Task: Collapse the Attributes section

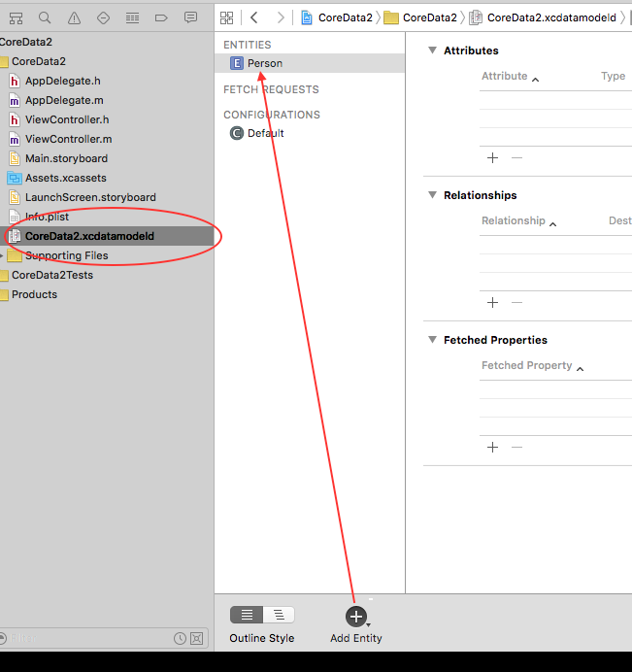Action: [x=432, y=50]
